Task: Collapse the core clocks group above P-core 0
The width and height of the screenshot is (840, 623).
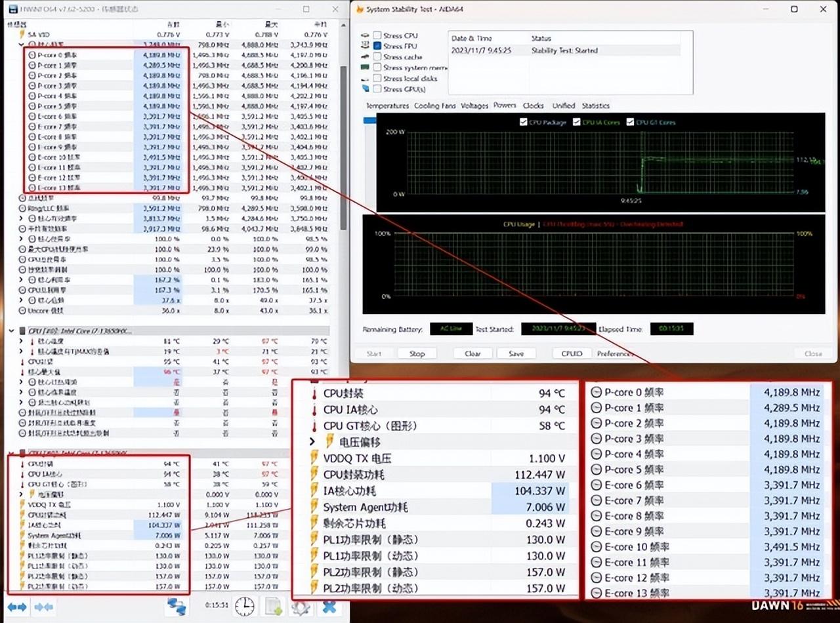Action: point(22,45)
